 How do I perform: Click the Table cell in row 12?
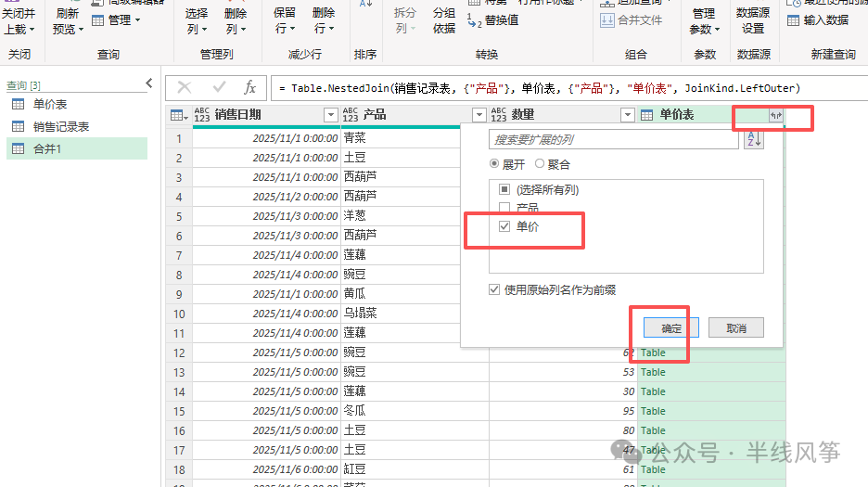coord(710,352)
